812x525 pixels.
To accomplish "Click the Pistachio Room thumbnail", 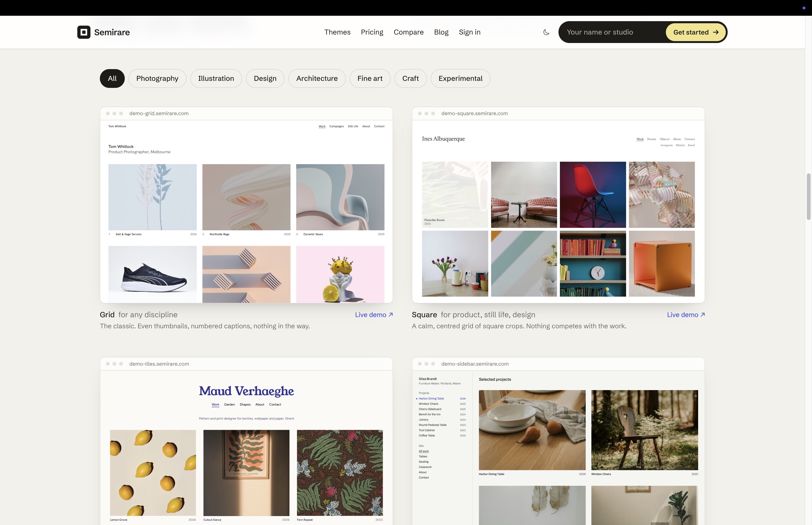I will (x=455, y=195).
